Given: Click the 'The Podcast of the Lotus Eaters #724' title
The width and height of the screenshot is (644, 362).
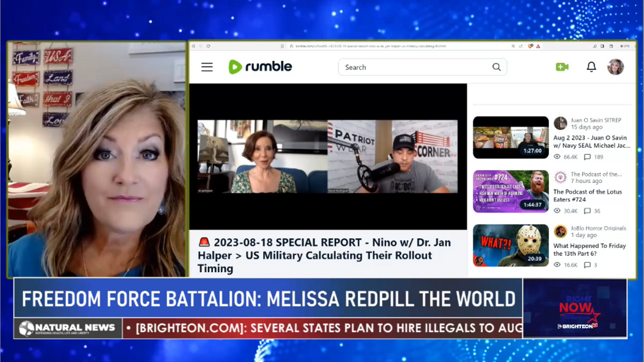Looking at the screenshot, I should [587, 196].
